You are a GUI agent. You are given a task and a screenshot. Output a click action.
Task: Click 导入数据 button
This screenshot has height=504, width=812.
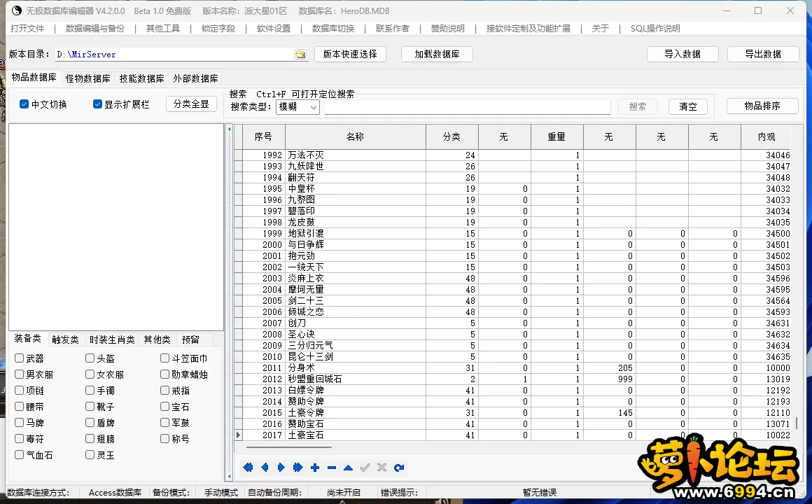682,54
